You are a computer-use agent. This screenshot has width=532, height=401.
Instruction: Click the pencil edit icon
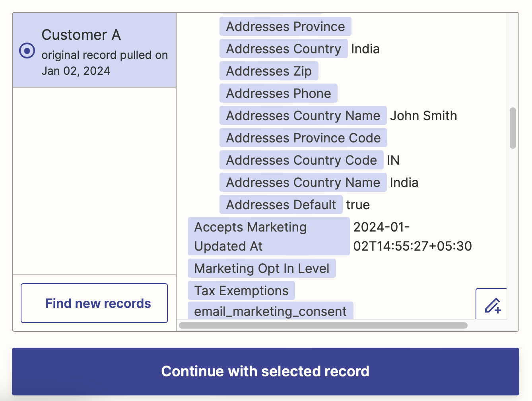(492, 305)
